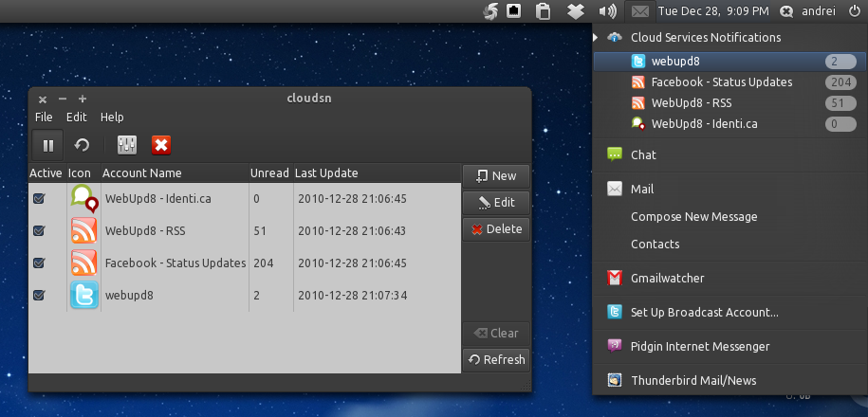Click the 51 unread badge in the messaging menu

click(x=840, y=103)
